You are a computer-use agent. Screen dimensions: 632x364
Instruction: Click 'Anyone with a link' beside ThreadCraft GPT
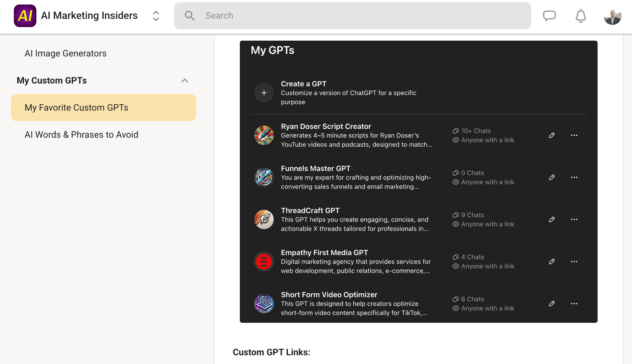click(488, 224)
